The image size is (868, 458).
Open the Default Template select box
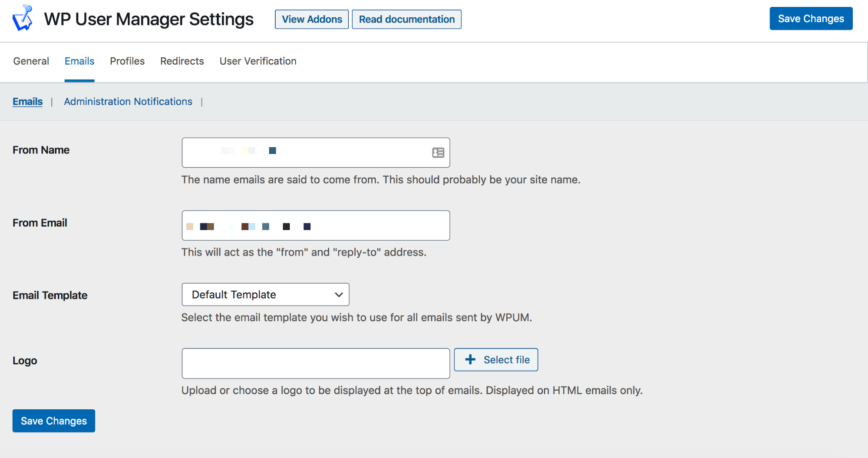click(x=265, y=295)
